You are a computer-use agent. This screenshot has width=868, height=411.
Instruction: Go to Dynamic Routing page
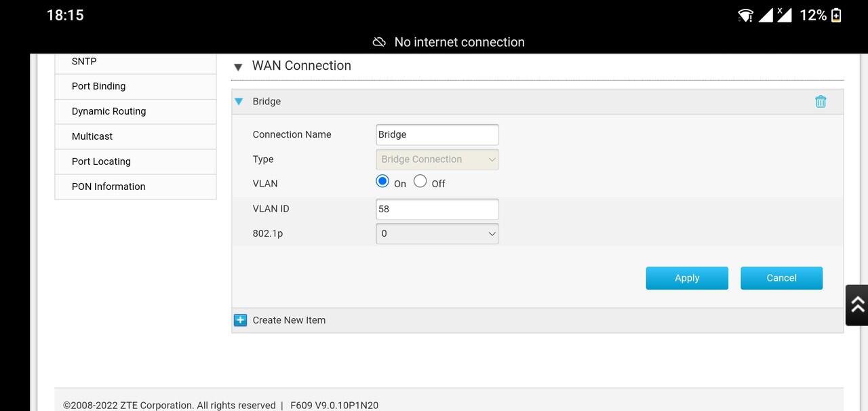(109, 111)
